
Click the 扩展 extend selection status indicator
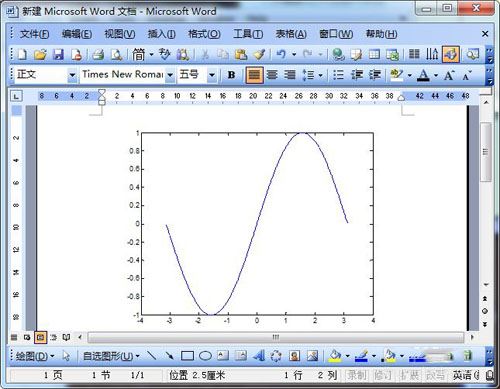409,375
